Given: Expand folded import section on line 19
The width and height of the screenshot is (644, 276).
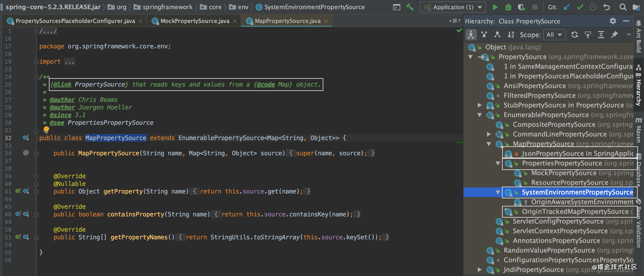Looking at the screenshot, I should pyautogui.click(x=36, y=62).
